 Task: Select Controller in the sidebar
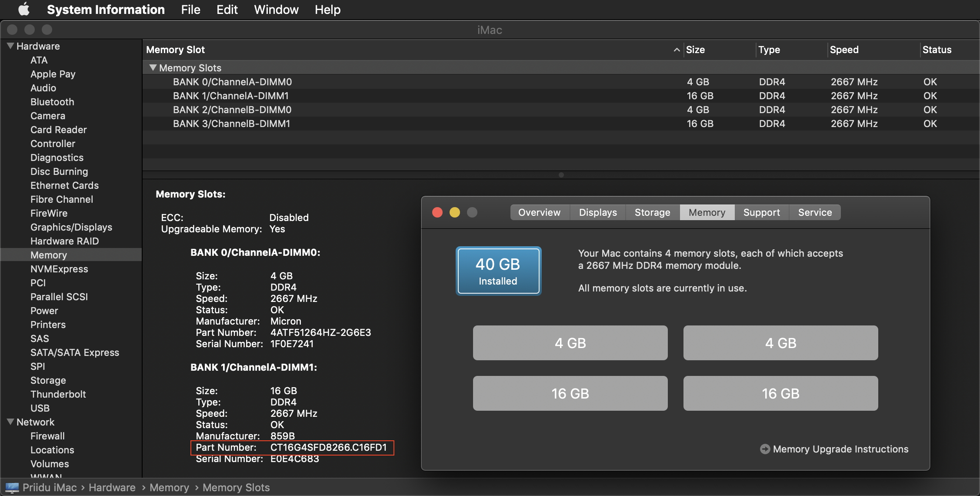click(x=53, y=144)
